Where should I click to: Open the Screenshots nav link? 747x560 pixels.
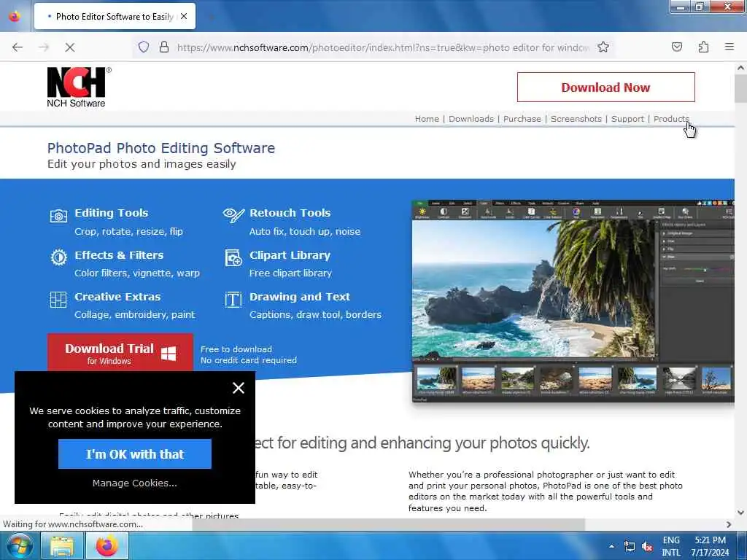pyautogui.click(x=576, y=119)
